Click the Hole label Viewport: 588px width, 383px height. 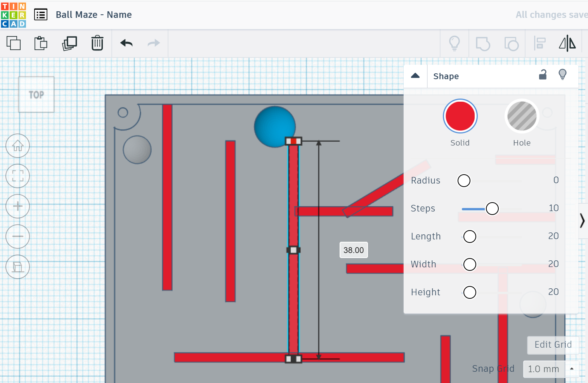tap(522, 143)
